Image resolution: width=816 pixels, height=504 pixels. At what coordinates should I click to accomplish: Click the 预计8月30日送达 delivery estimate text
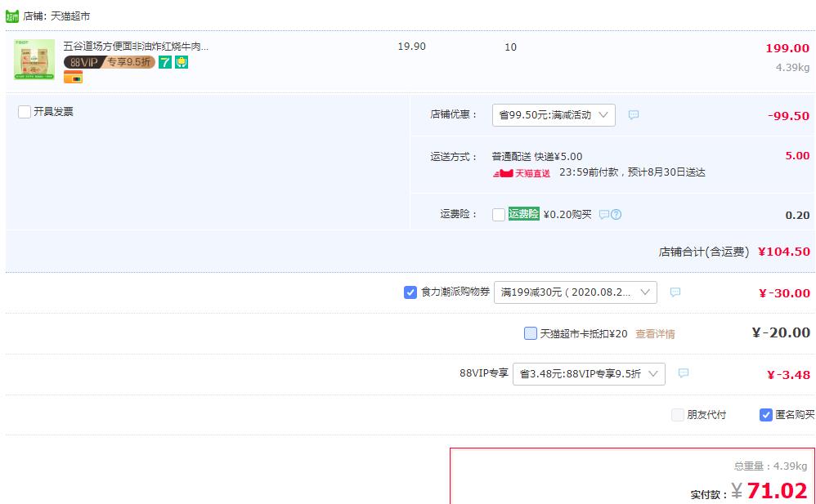tap(666, 172)
